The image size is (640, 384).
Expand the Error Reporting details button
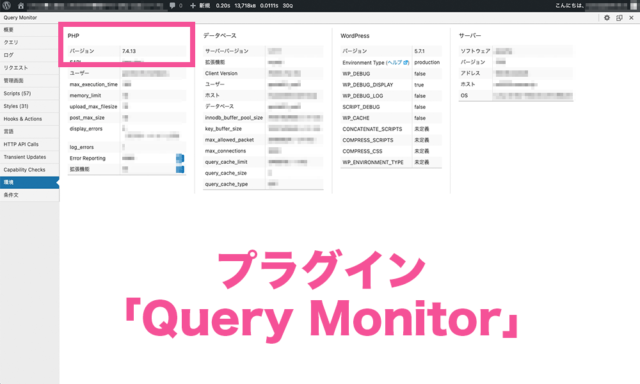[x=180, y=158]
